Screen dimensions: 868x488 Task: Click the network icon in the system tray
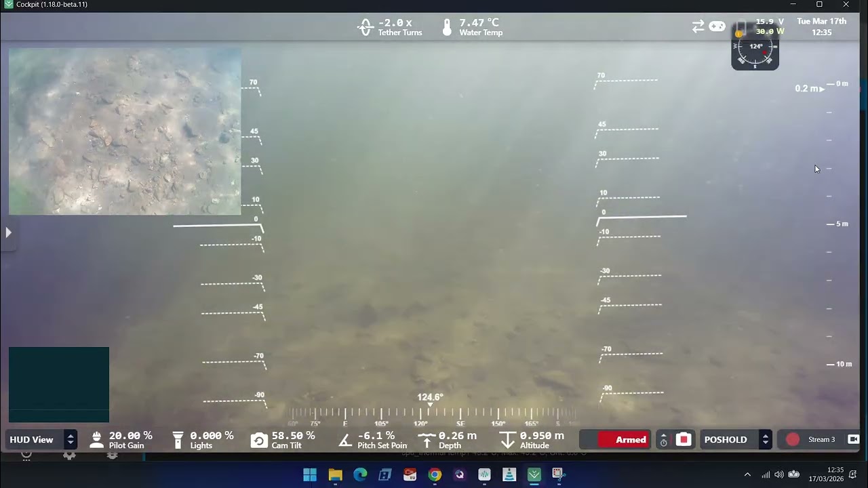[766, 474]
